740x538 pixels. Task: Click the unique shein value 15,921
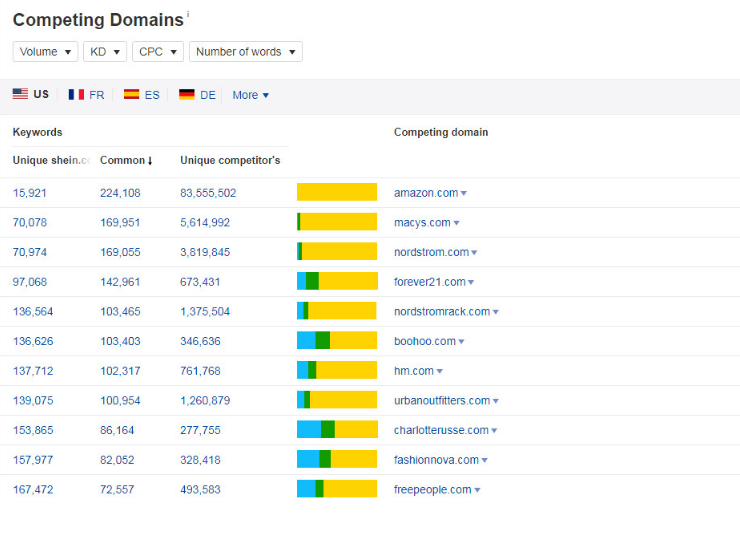pos(29,193)
